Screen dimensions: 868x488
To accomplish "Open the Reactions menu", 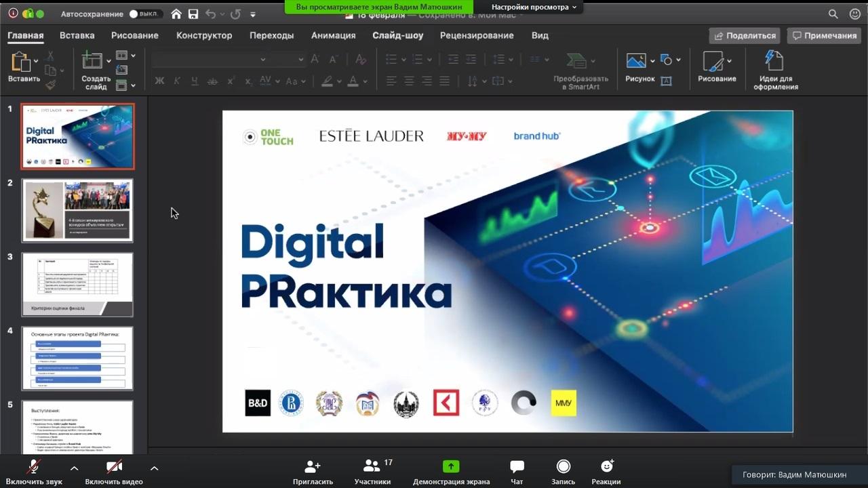I will (606, 466).
